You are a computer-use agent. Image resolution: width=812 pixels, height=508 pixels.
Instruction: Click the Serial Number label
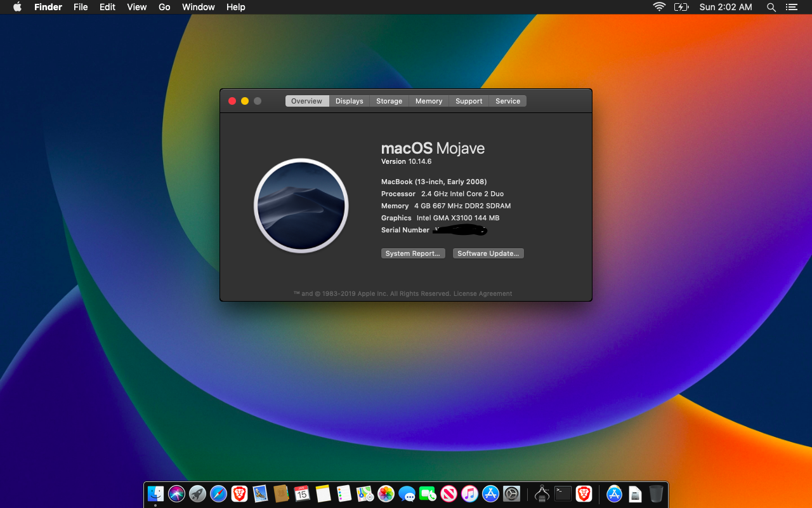coord(405,230)
